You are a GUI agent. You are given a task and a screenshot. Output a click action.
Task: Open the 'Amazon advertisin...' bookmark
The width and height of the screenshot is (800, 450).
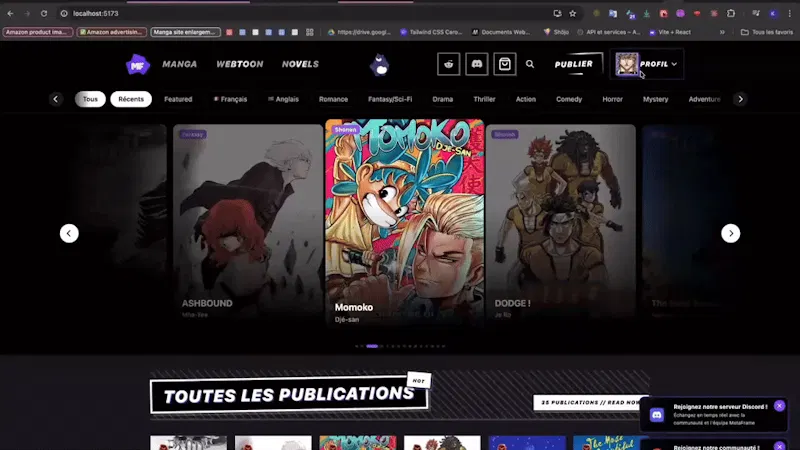pos(112,32)
